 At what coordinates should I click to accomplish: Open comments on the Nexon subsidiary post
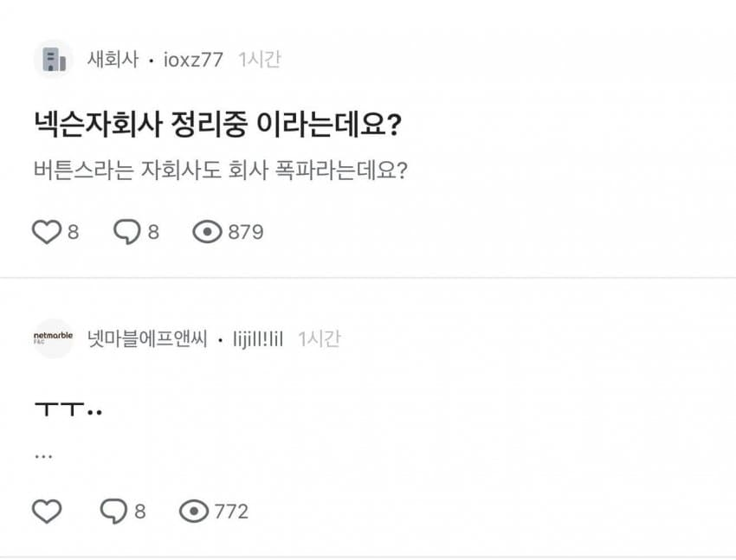click(x=128, y=232)
